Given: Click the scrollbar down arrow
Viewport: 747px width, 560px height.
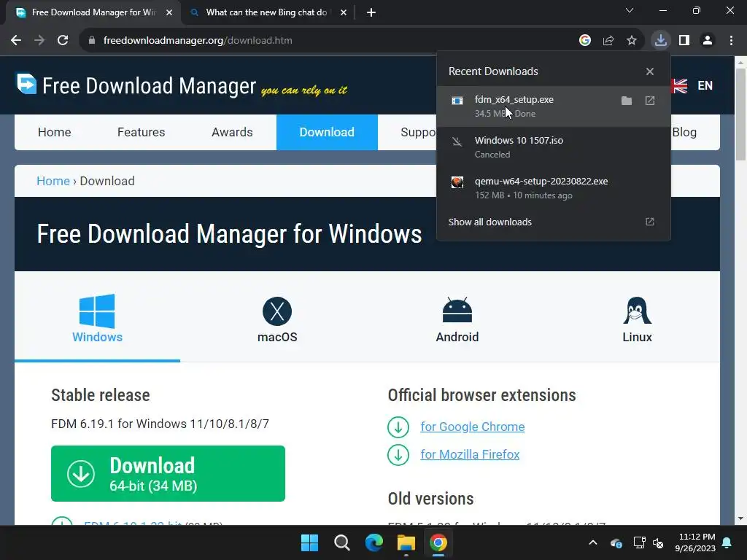Looking at the screenshot, I should [740, 518].
